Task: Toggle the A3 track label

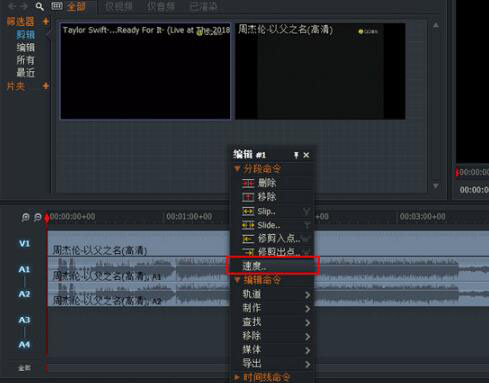Action: [x=24, y=320]
